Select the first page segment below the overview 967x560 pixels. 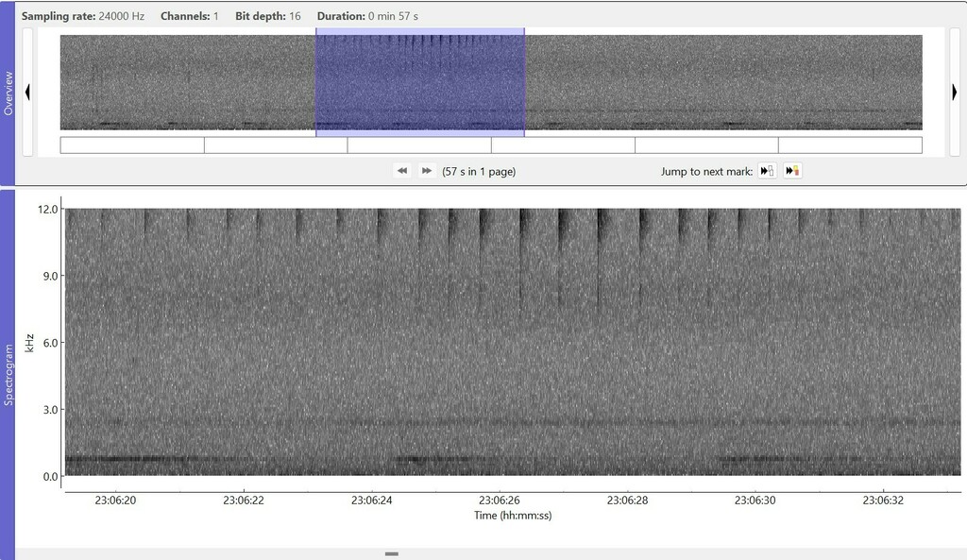coord(131,144)
